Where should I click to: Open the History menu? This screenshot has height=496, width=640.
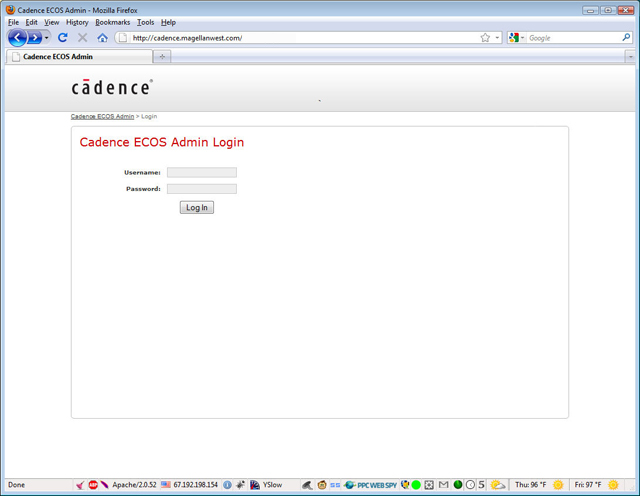(x=77, y=22)
